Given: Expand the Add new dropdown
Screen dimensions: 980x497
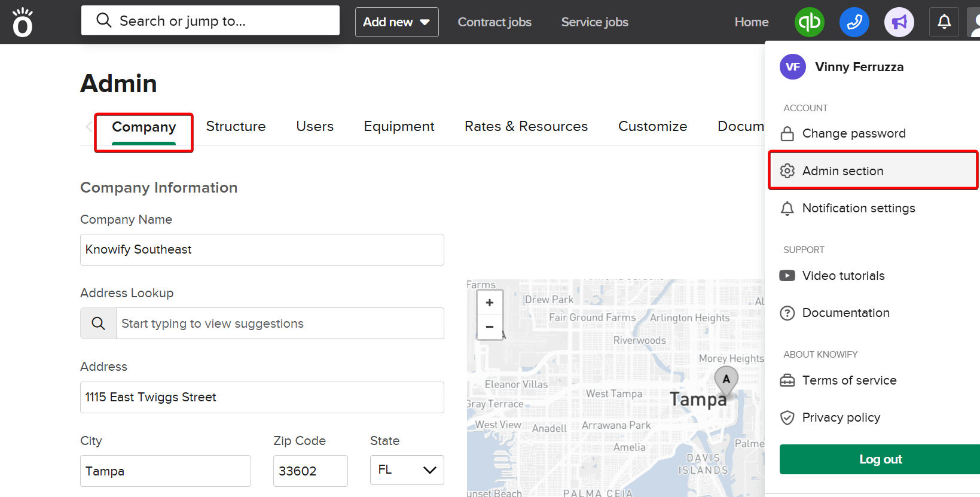Looking at the screenshot, I should tap(396, 22).
